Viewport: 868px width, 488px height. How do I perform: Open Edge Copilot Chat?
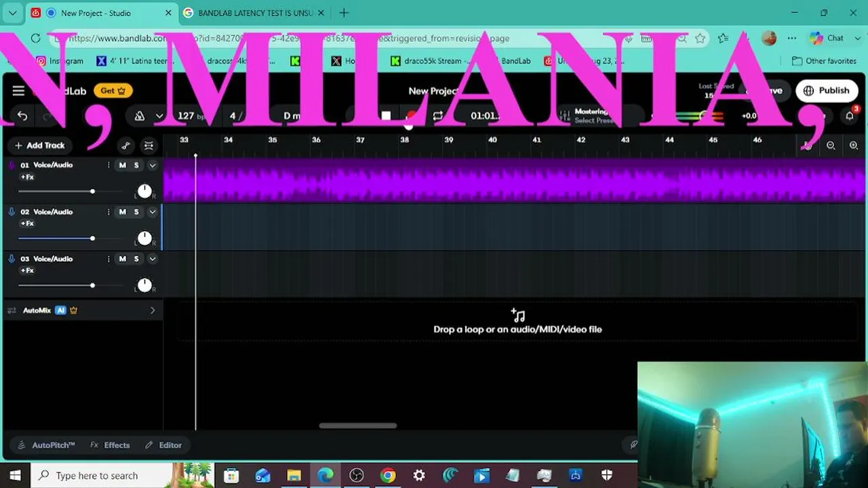click(827, 38)
